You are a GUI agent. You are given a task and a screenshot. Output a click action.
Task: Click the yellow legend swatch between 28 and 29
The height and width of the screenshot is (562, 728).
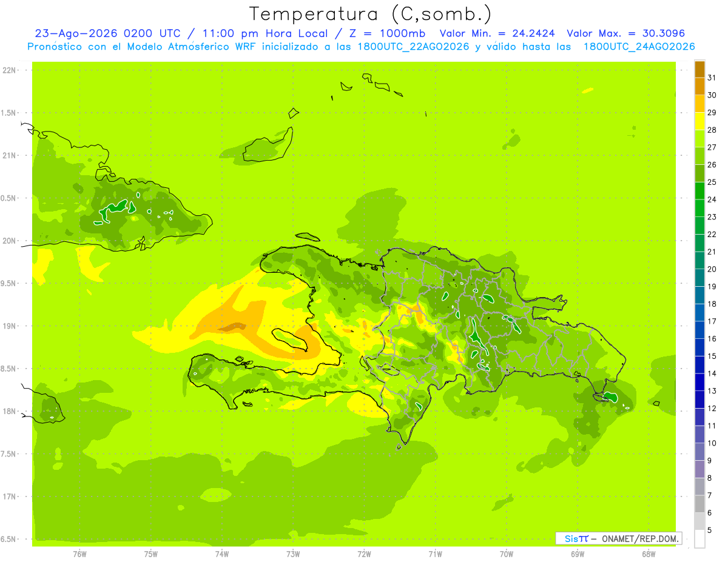(699, 121)
